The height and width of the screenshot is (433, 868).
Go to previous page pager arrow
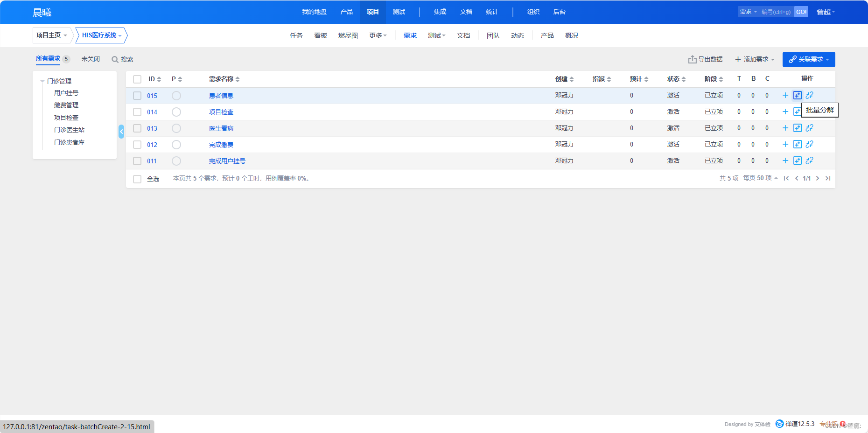(x=797, y=178)
